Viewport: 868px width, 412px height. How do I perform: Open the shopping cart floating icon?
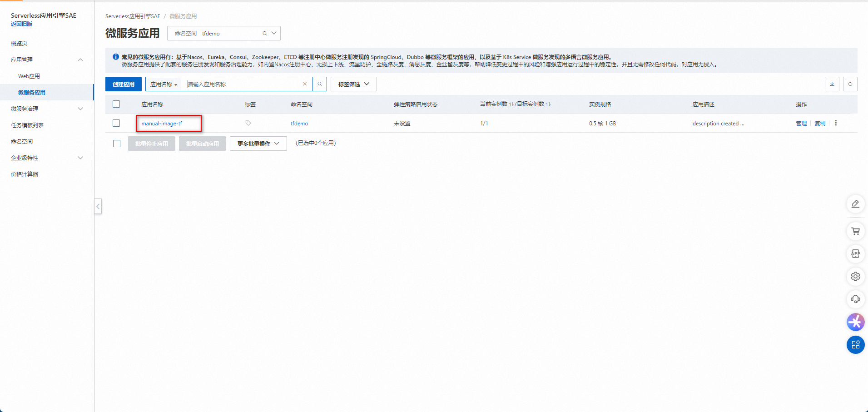click(x=855, y=231)
